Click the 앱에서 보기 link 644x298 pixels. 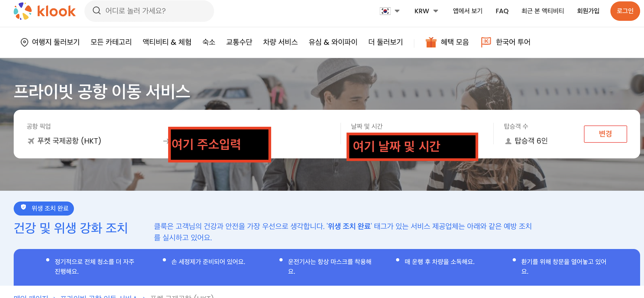468,11
